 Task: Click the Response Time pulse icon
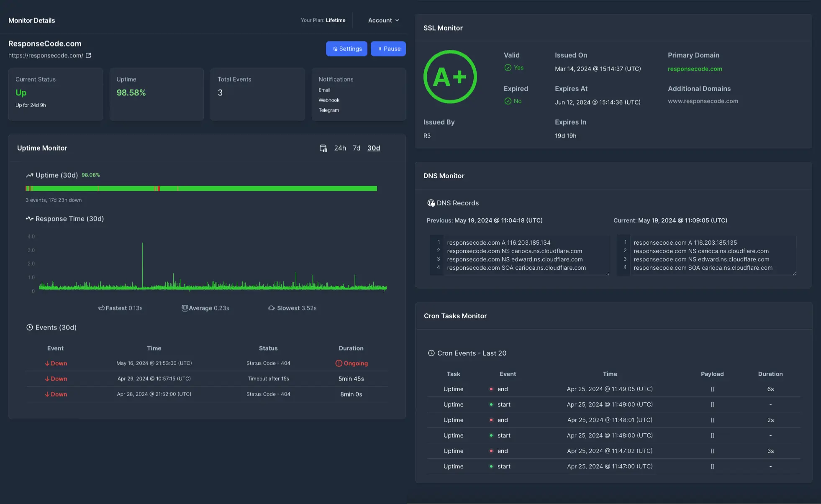point(30,219)
